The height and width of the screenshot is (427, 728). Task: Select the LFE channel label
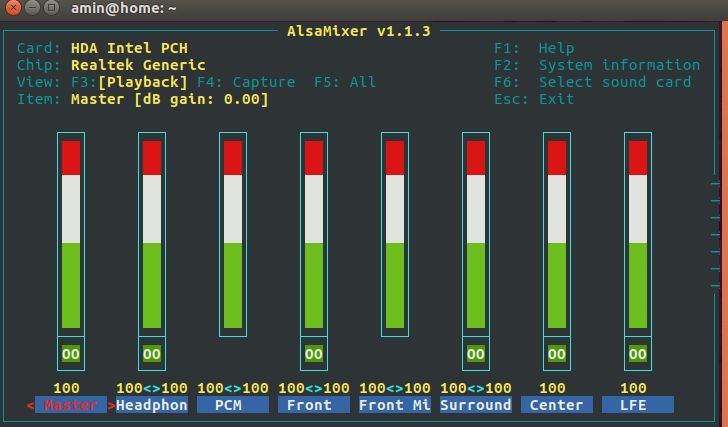[x=638, y=405]
